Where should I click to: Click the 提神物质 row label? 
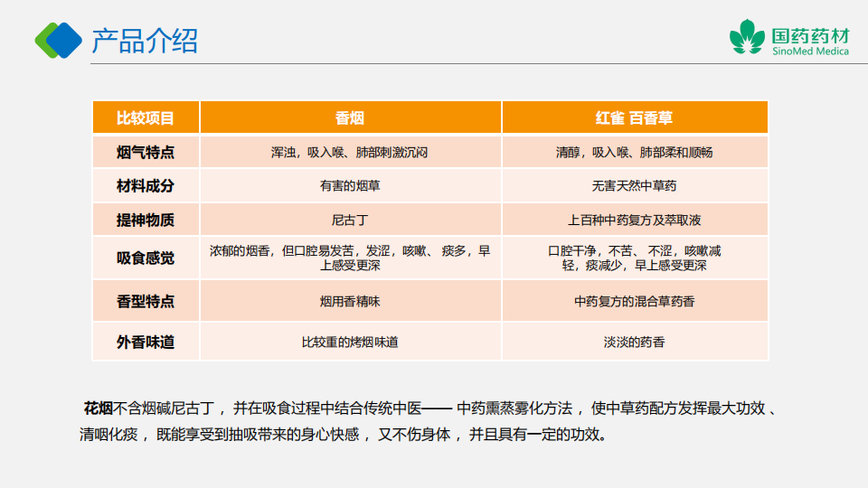pyautogui.click(x=146, y=219)
